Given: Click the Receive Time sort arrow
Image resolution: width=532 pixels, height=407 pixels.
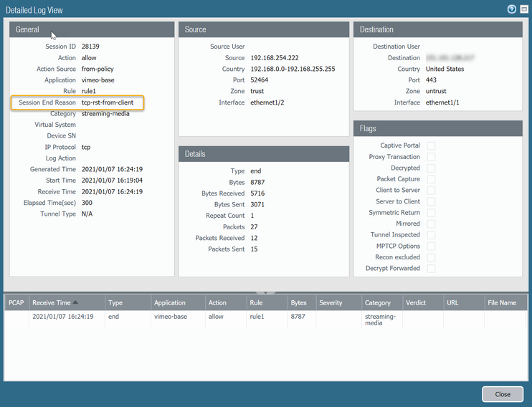Looking at the screenshot, I should [x=75, y=302].
